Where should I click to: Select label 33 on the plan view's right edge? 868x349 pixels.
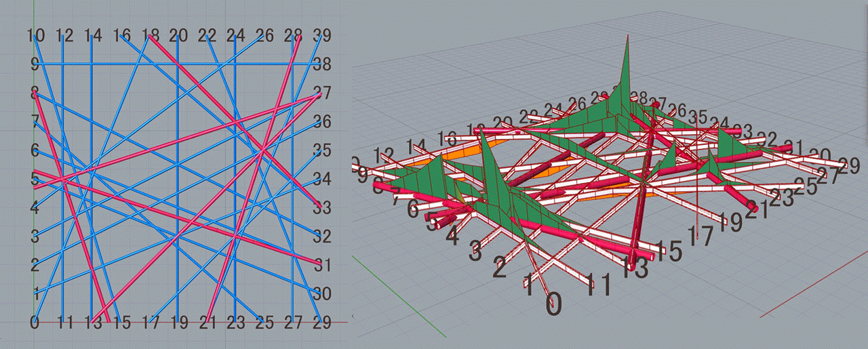tap(321, 208)
